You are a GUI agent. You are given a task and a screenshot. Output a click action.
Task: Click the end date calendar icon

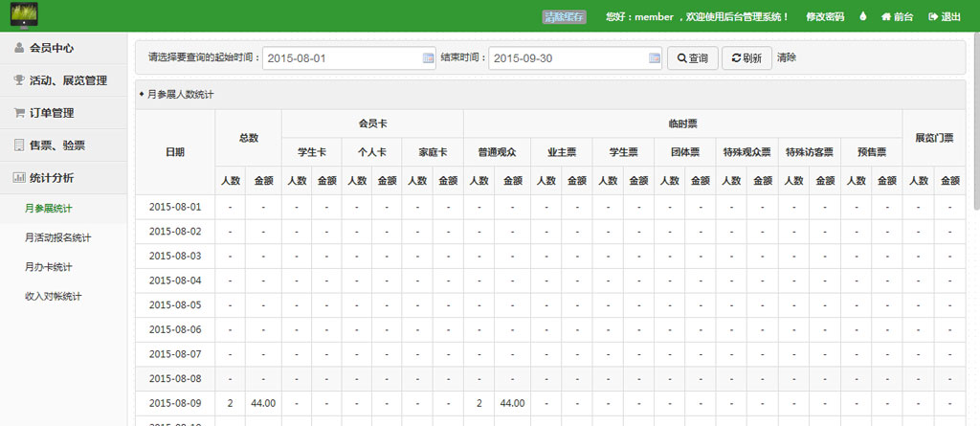tap(655, 58)
